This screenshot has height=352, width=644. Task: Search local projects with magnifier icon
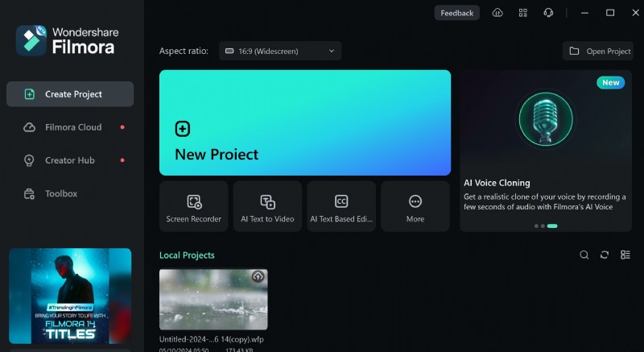584,255
